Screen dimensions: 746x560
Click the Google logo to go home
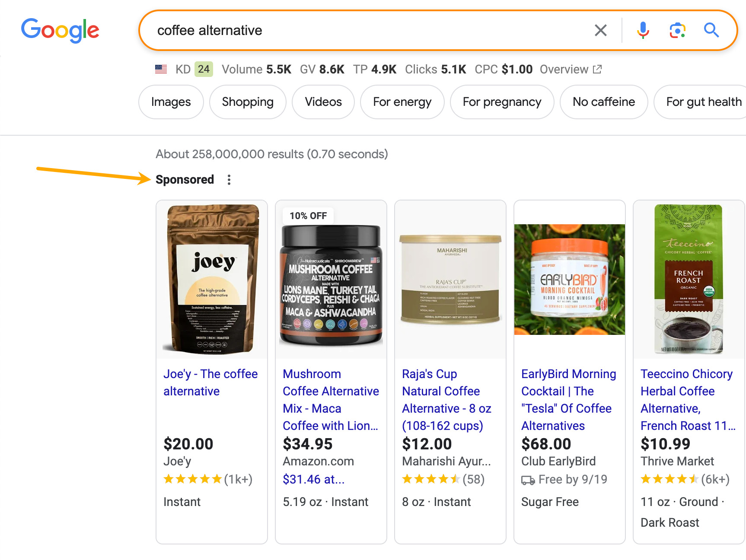click(x=60, y=30)
